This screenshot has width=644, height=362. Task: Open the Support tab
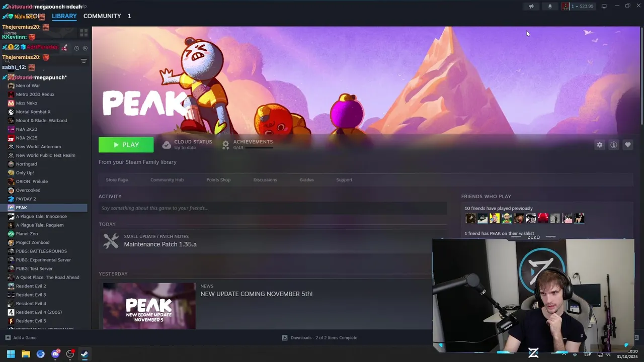point(344,180)
